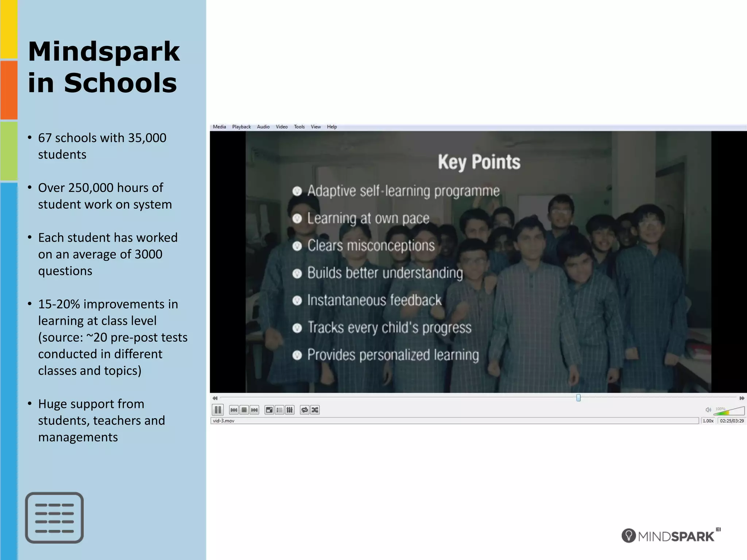Click the 1.00x playback speed indicator

coord(708,421)
